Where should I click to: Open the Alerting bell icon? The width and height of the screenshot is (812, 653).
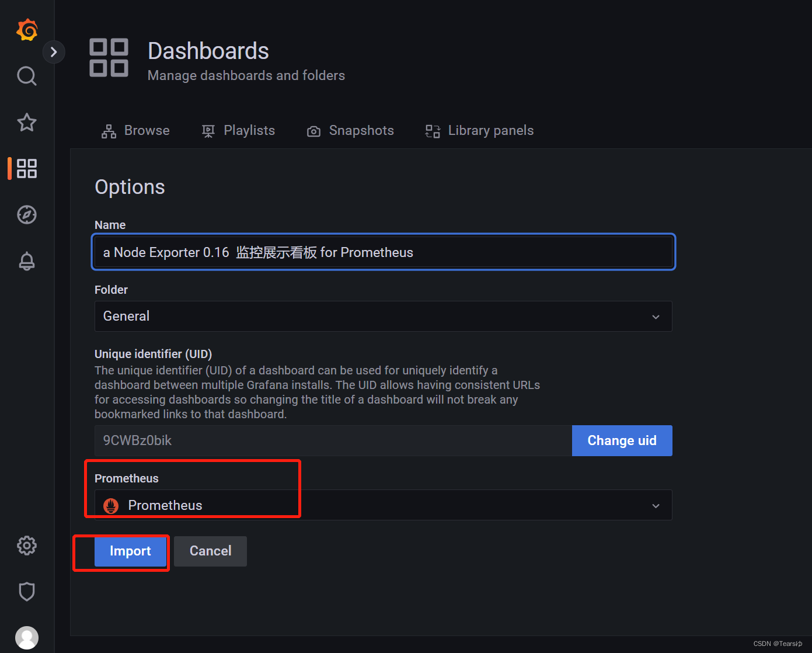[x=27, y=260]
